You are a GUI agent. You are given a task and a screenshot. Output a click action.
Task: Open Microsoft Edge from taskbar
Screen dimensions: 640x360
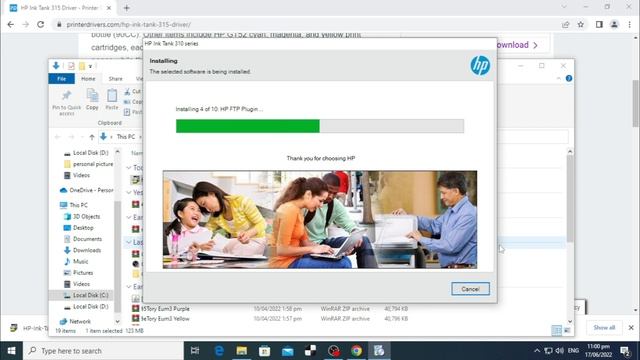click(x=219, y=351)
